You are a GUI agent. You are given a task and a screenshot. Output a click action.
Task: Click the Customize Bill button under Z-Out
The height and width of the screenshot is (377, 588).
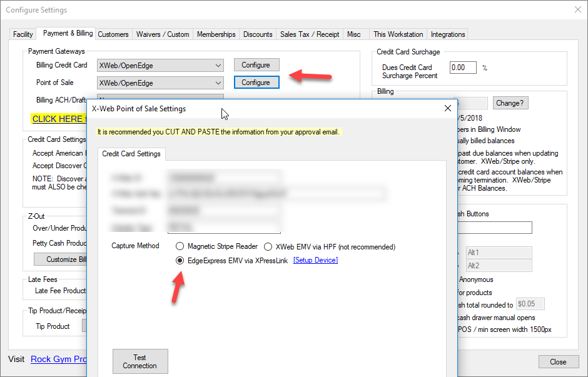[x=61, y=259]
